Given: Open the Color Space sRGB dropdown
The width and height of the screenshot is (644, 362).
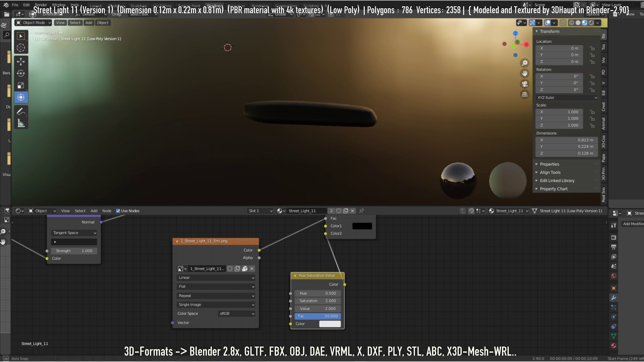Looking at the screenshot, I should point(236,314).
